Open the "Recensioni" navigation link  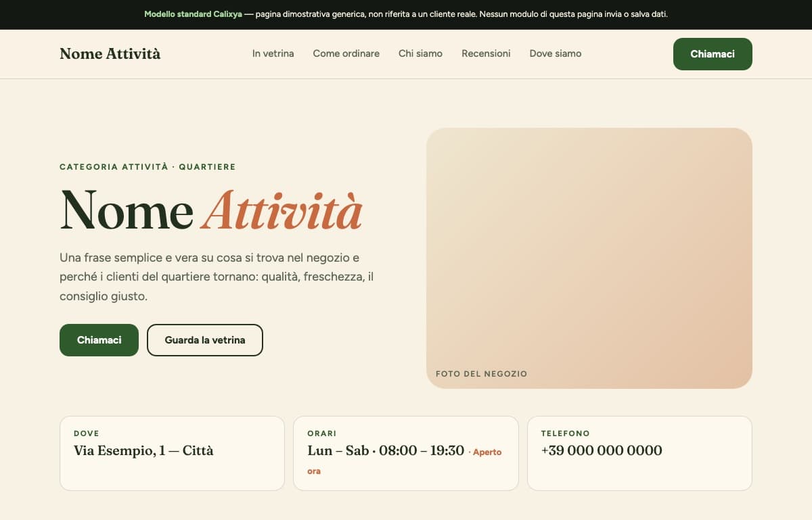486,53
